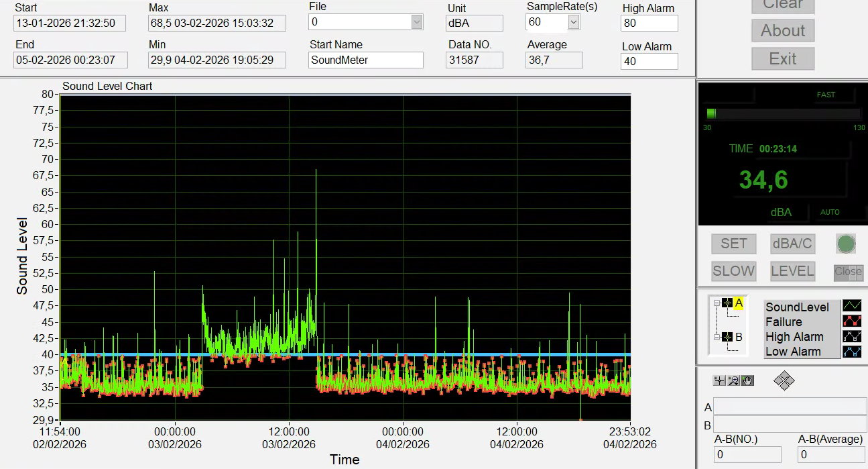Open the File dropdown list

[417, 22]
